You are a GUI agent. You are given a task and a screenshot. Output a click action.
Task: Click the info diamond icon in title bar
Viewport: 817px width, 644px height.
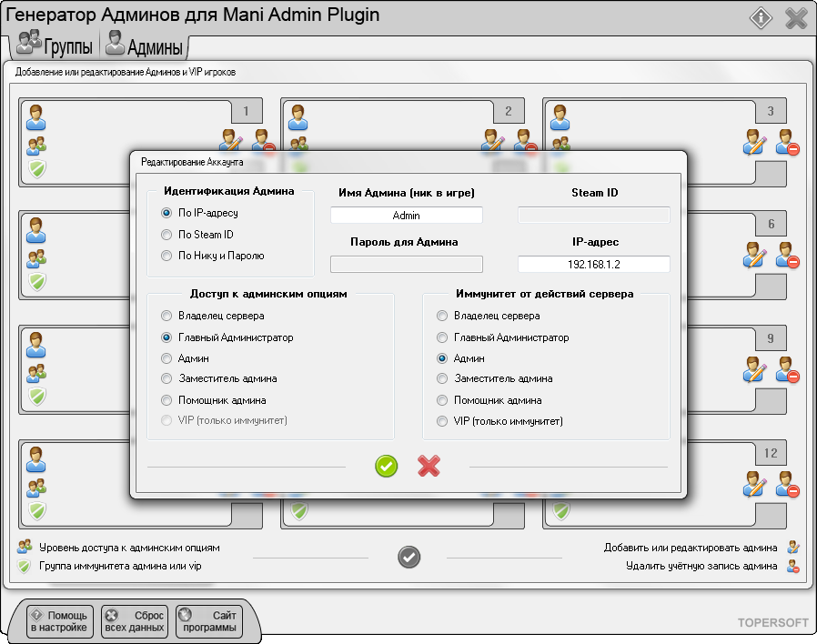click(x=761, y=18)
